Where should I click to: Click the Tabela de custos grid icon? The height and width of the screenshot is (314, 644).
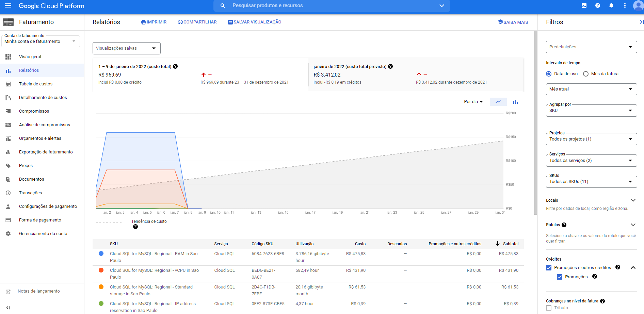8,84
